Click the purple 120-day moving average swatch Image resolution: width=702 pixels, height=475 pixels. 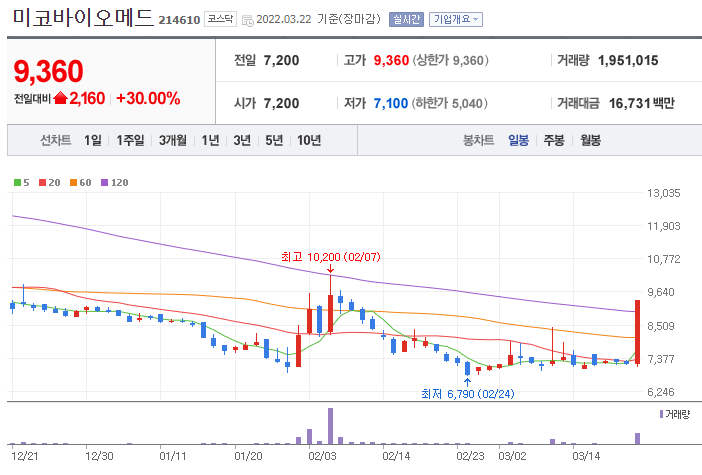point(104,182)
